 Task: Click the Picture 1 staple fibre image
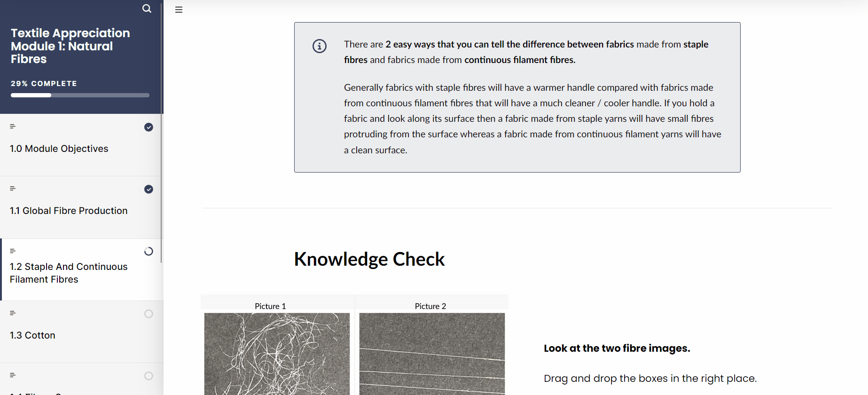277,354
